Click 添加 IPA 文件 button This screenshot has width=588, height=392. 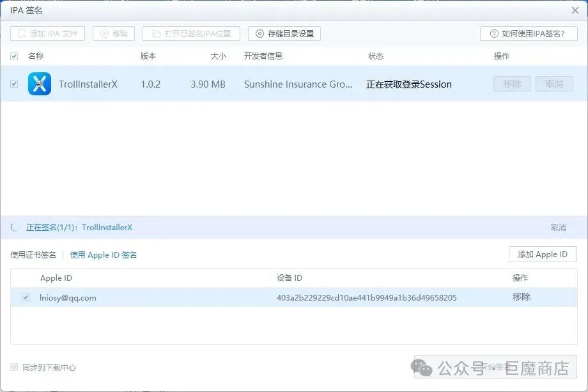click(48, 34)
